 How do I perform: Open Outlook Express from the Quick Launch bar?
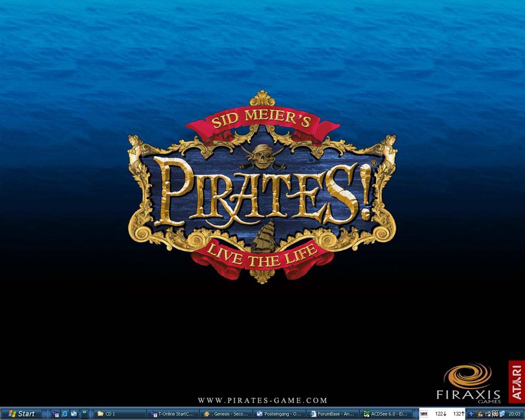[x=74, y=414]
